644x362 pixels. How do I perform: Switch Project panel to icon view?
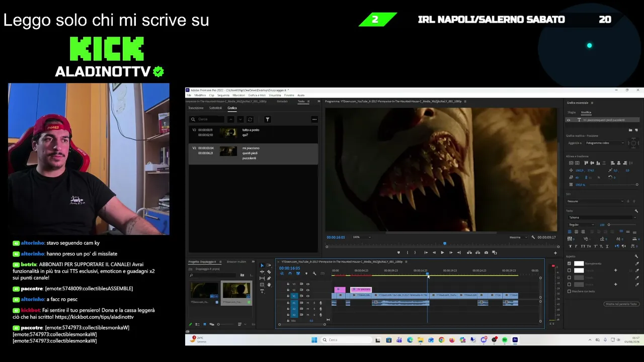pyautogui.click(x=204, y=324)
